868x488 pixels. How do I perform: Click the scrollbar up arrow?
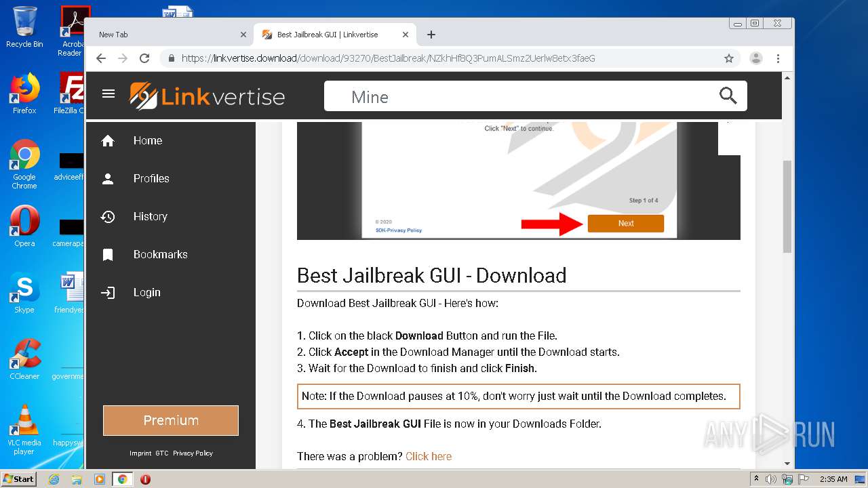tap(787, 78)
